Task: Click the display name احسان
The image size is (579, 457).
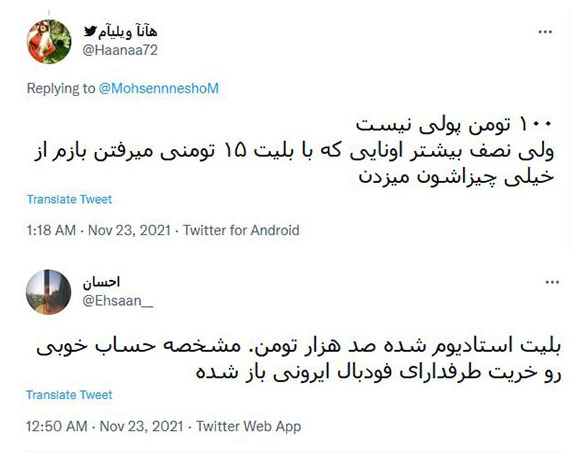Action: coord(101,282)
